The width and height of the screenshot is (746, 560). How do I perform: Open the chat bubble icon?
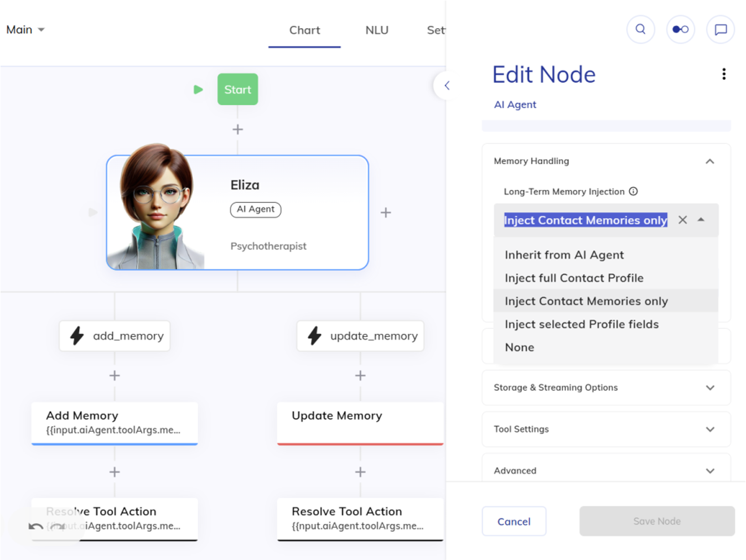click(720, 29)
